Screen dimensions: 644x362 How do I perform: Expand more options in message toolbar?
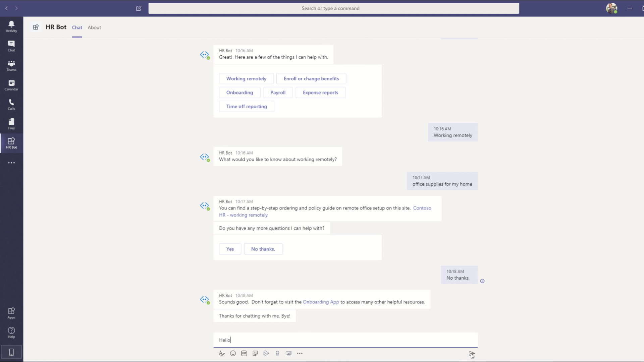click(300, 353)
